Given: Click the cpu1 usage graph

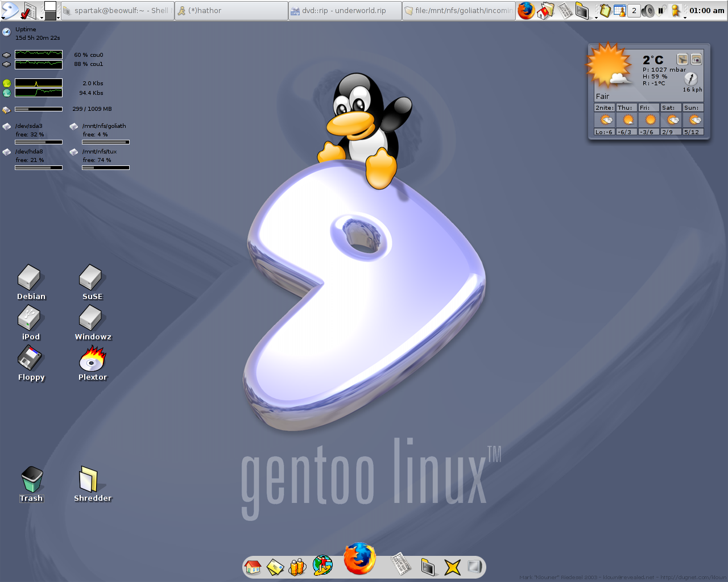Looking at the screenshot, I should (x=39, y=64).
